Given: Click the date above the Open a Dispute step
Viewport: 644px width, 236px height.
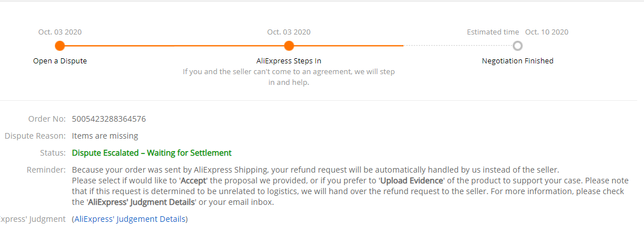Looking at the screenshot, I should (60, 32).
